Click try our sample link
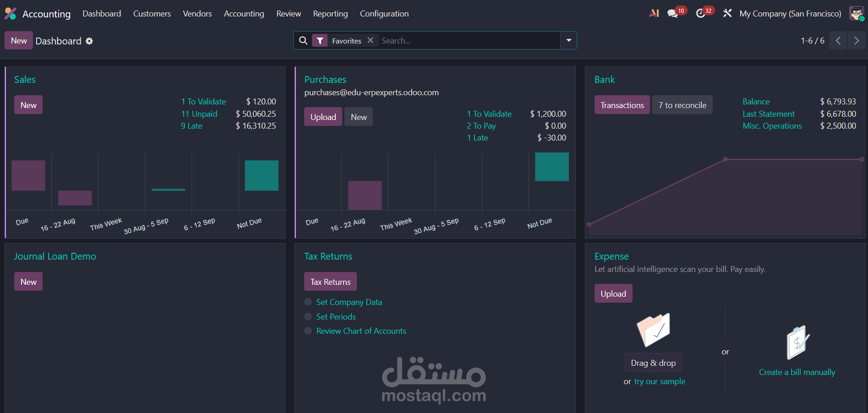This screenshot has height=413, width=868. click(x=660, y=381)
